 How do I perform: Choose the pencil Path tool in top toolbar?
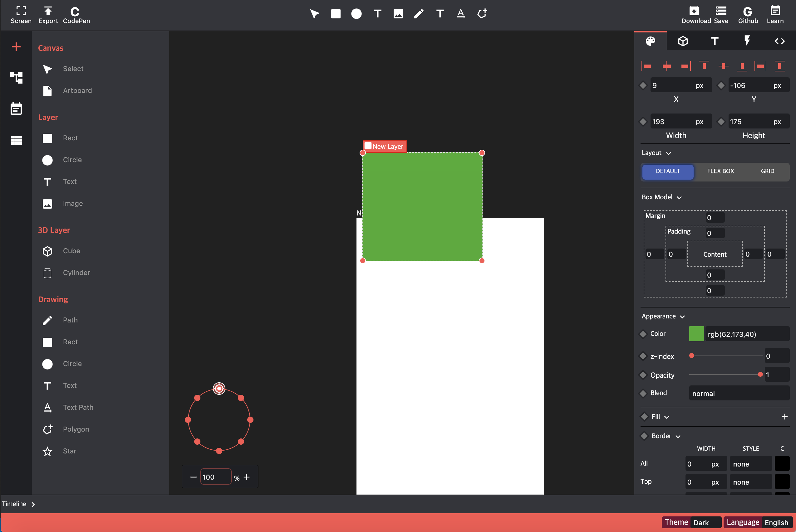(419, 14)
